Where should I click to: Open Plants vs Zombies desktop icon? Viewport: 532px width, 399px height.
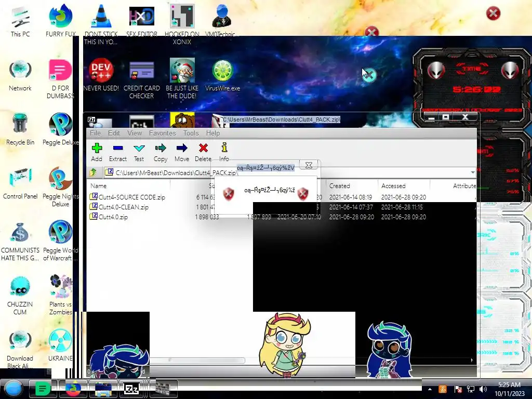60,295
